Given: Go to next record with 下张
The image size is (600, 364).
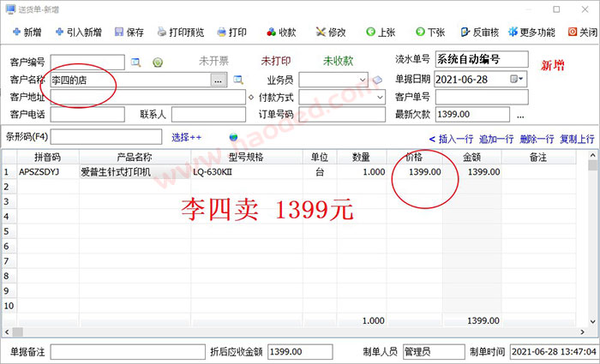Looking at the screenshot, I should click(x=432, y=33).
